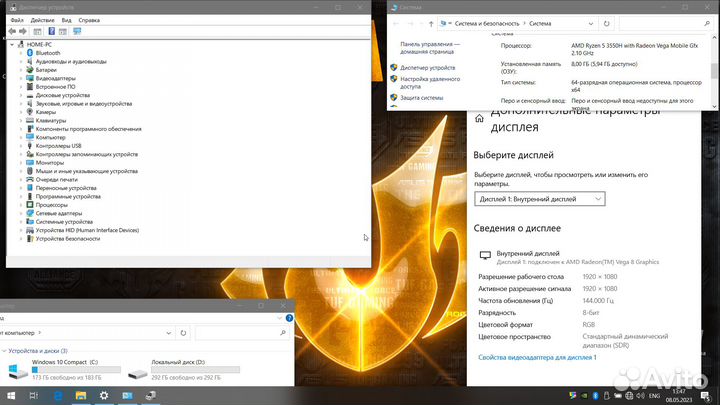Expand the Сетевые адаптеры node
The height and width of the screenshot is (405, 720).
(21, 213)
